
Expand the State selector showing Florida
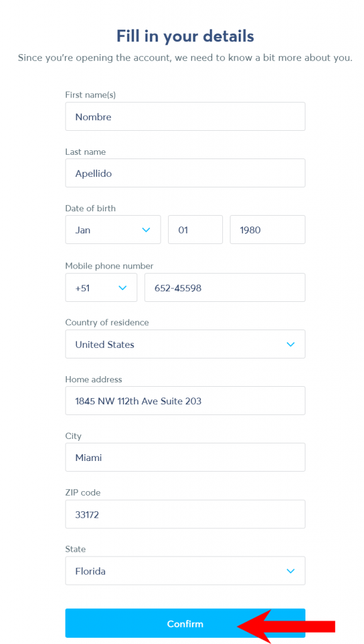click(185, 571)
